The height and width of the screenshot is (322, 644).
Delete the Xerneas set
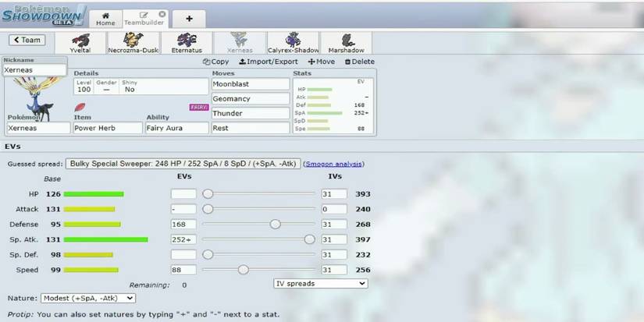click(x=359, y=62)
